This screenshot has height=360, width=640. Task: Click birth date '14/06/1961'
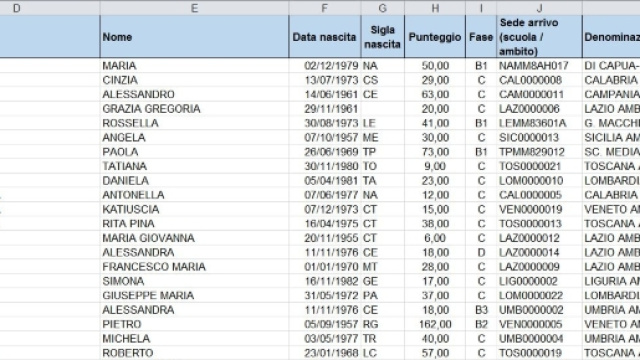[x=325, y=94]
